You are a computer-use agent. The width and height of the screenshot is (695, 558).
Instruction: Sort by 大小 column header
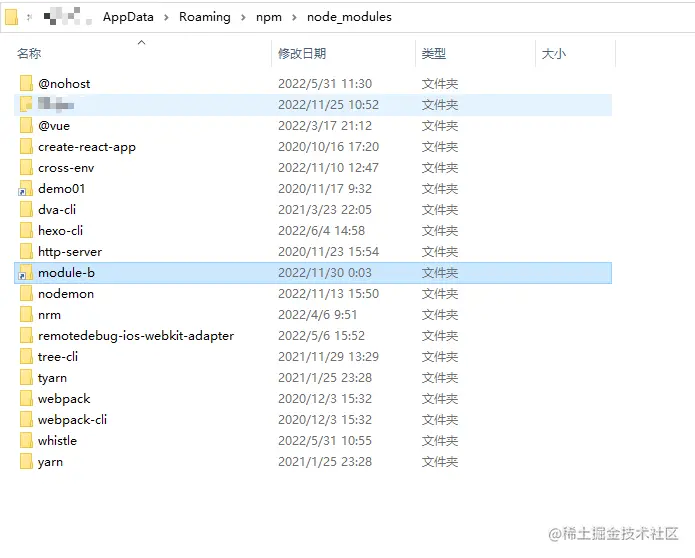point(554,54)
